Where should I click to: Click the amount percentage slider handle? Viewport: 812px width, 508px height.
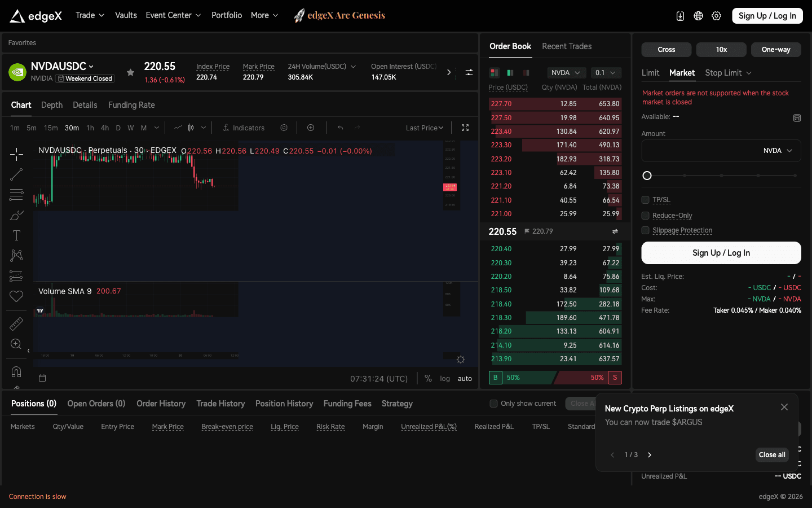(647, 176)
